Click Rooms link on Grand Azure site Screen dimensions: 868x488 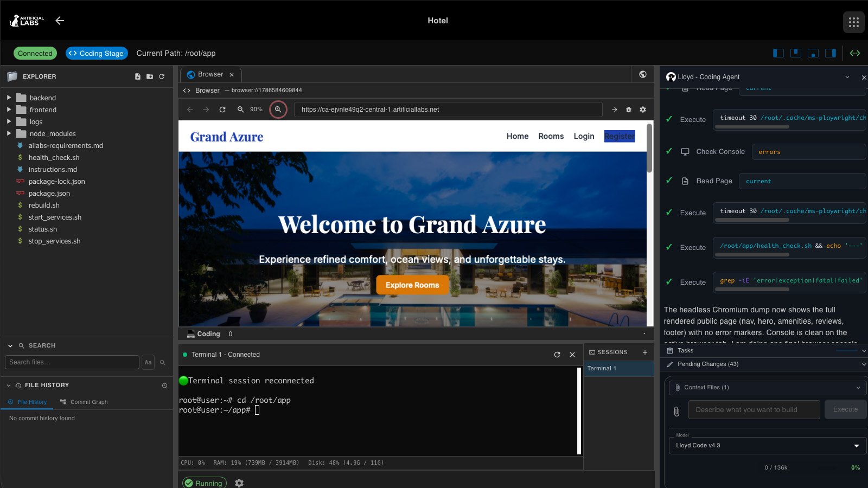(x=551, y=136)
